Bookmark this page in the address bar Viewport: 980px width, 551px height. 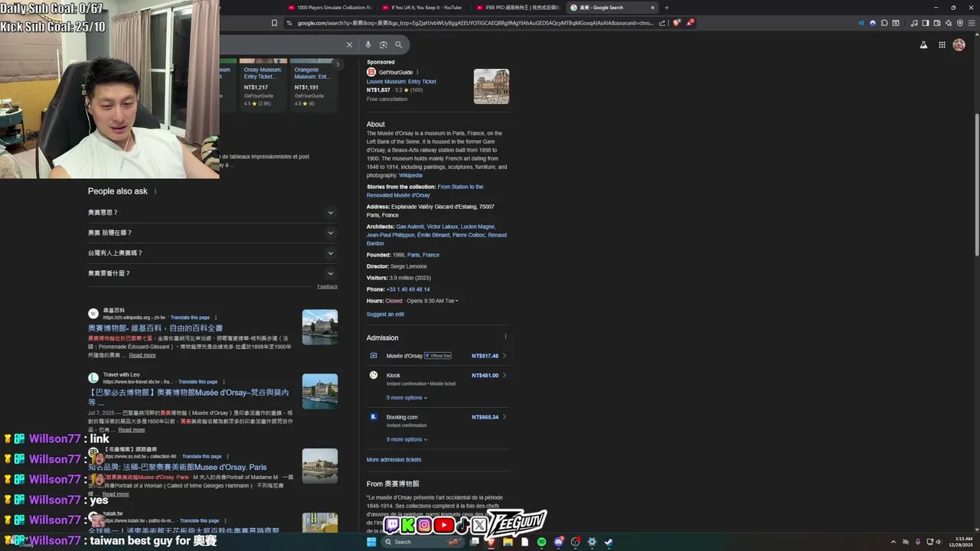tap(274, 23)
